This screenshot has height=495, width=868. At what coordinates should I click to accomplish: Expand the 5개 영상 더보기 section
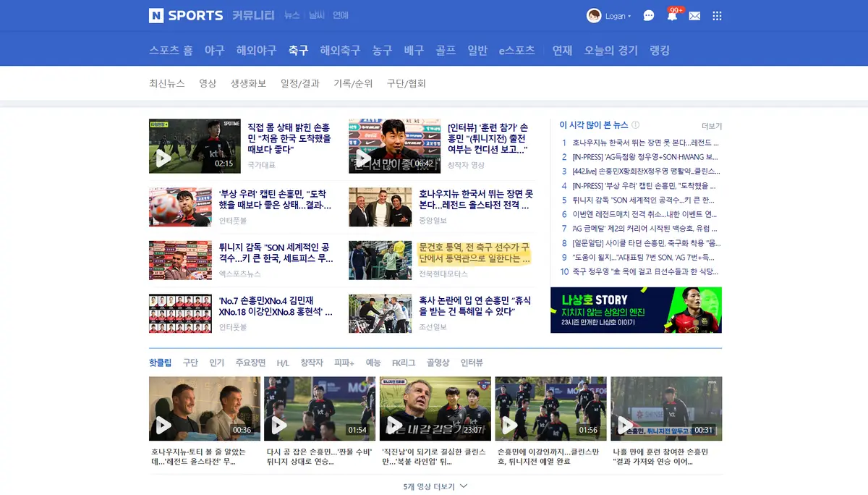click(433, 486)
